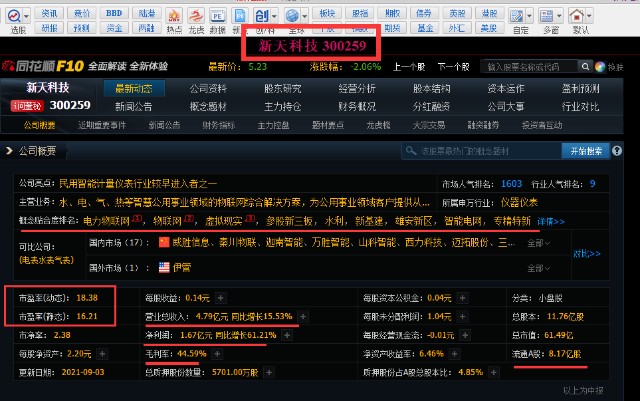Open the 全球 globe icon
This screenshot has height=401, width=640.
tap(292, 16)
